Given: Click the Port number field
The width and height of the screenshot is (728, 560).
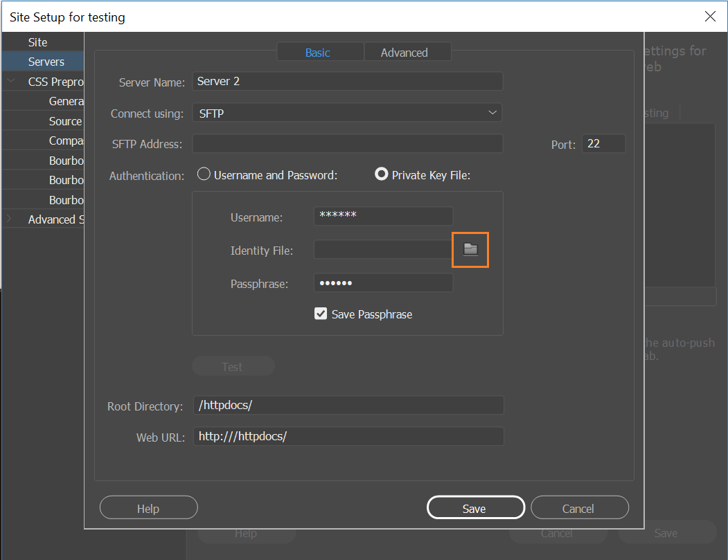Looking at the screenshot, I should 603,144.
